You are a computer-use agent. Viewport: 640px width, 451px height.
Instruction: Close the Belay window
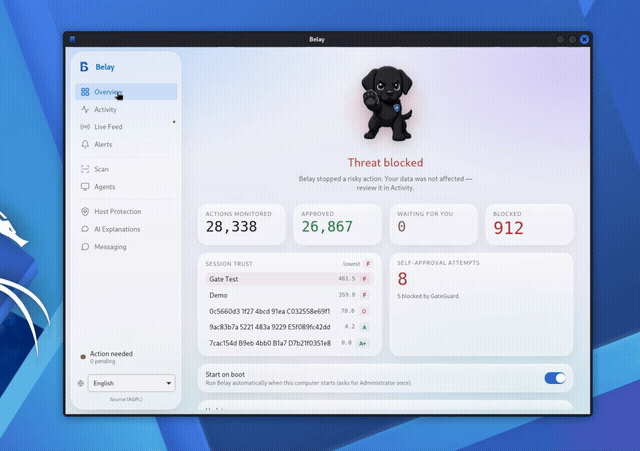[584, 39]
